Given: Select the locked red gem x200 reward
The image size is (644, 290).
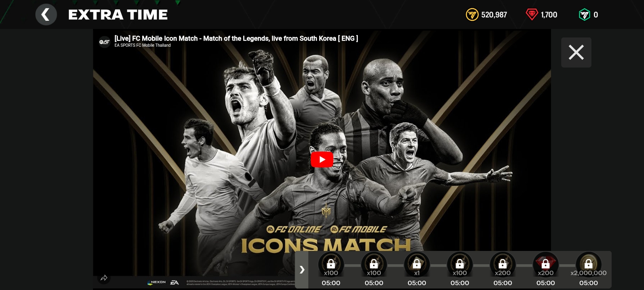Looking at the screenshot, I should pyautogui.click(x=545, y=265).
